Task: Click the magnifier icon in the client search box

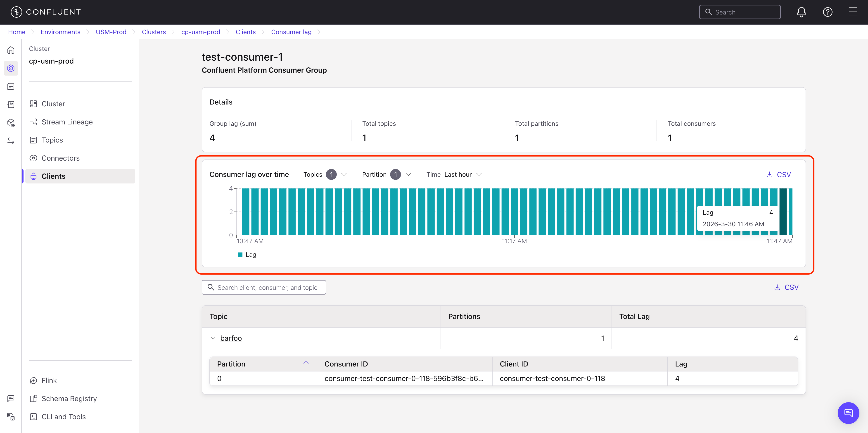Action: pos(211,287)
